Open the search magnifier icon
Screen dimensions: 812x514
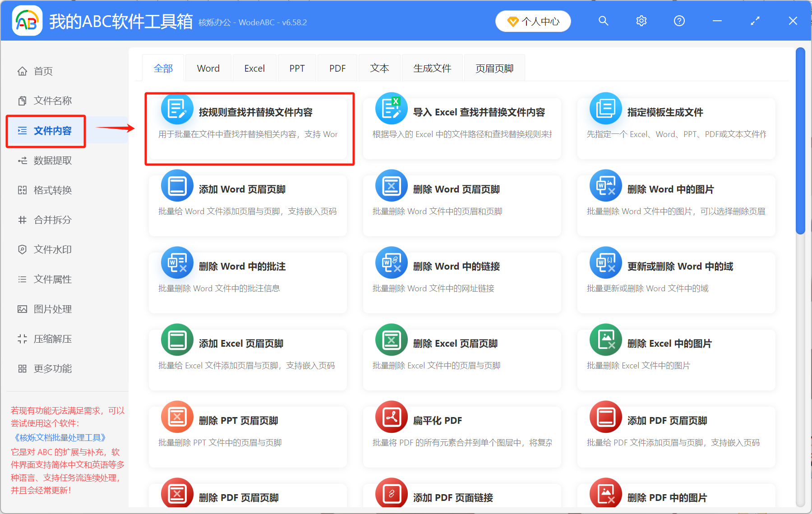604,21
